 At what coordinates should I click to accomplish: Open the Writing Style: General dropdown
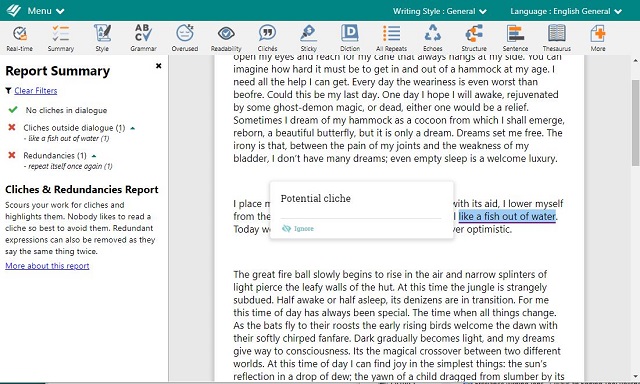[x=440, y=11]
